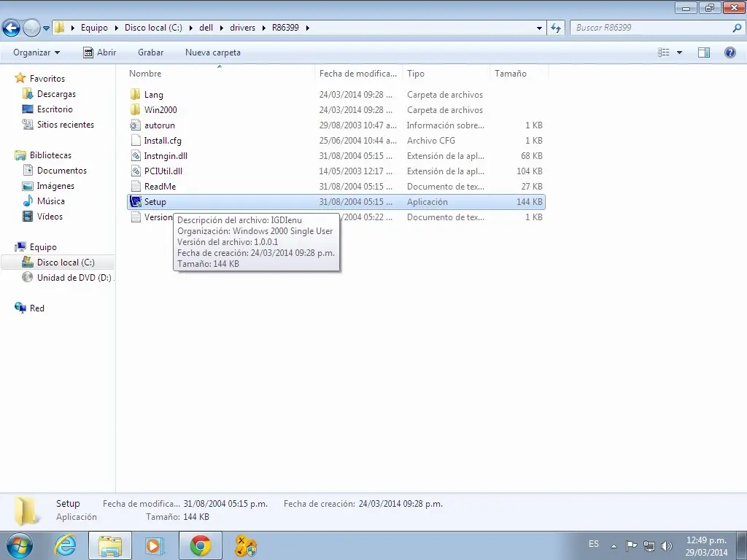Expand the arrow after R86399 breadcrumb
This screenshot has width=747, height=560.
click(307, 28)
